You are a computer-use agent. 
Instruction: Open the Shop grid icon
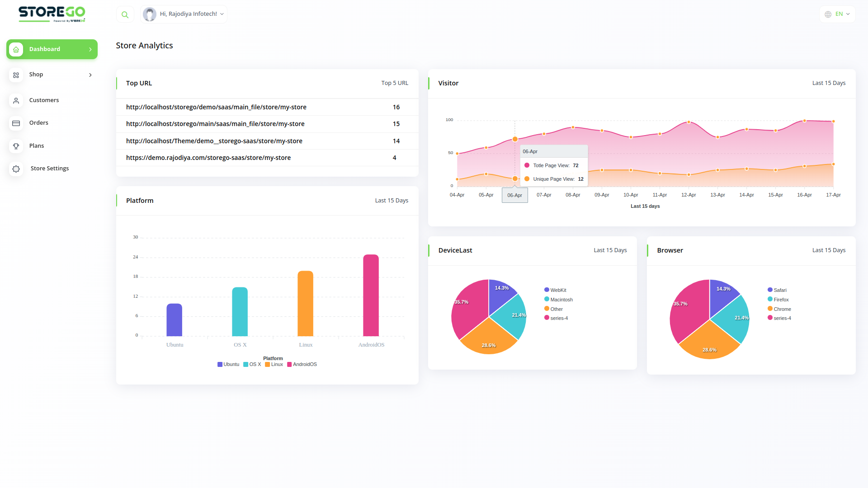(x=16, y=75)
